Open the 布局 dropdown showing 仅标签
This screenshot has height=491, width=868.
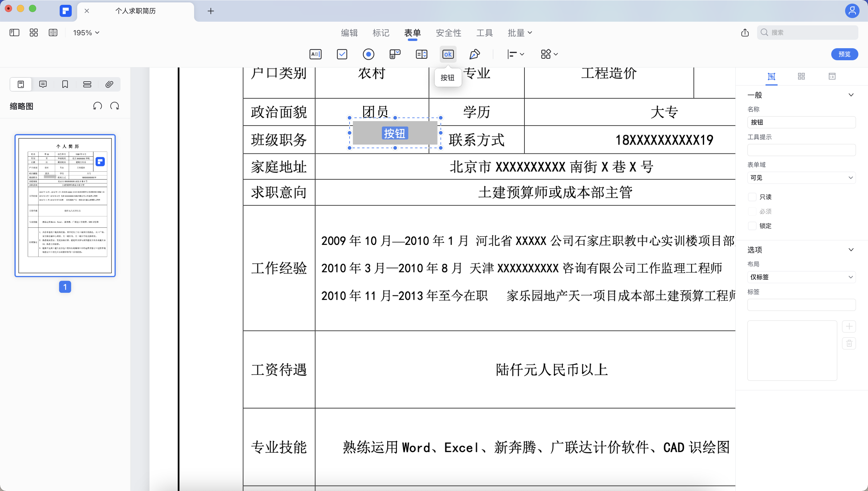click(x=801, y=277)
